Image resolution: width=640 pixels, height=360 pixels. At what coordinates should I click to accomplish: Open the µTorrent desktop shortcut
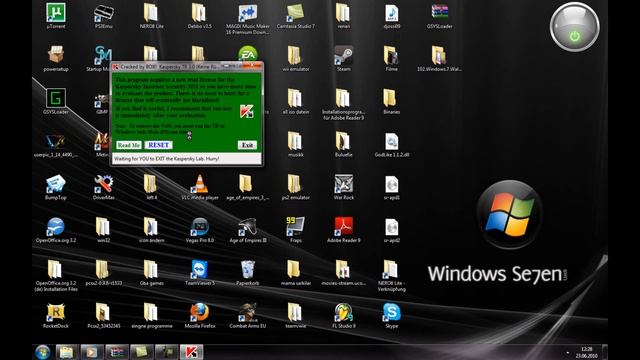(56, 16)
